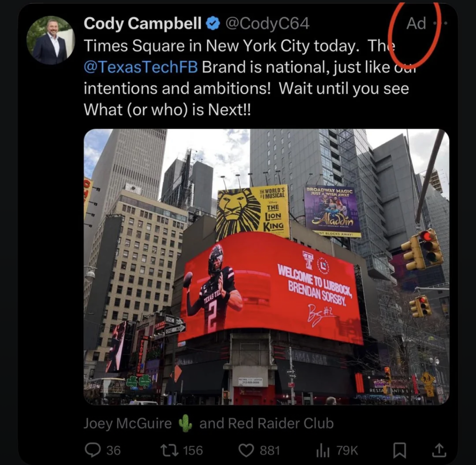Like the post with heart icon
Image resolution: width=476 pixels, height=465 pixels.
246,450
